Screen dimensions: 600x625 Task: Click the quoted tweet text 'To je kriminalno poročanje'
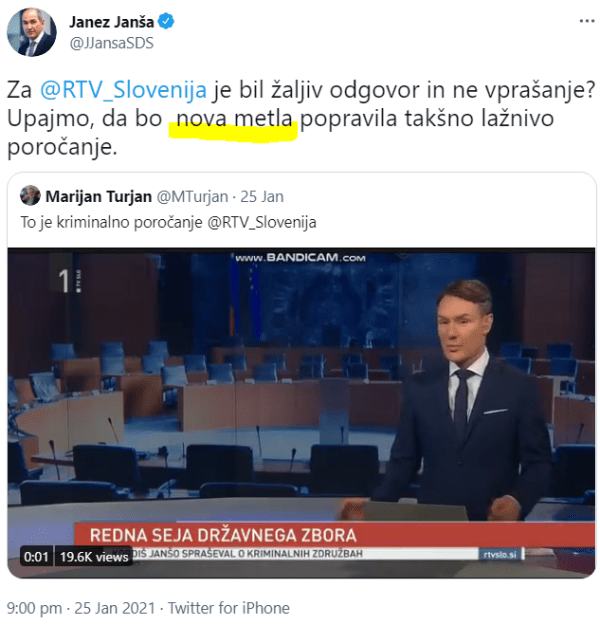click(x=112, y=222)
